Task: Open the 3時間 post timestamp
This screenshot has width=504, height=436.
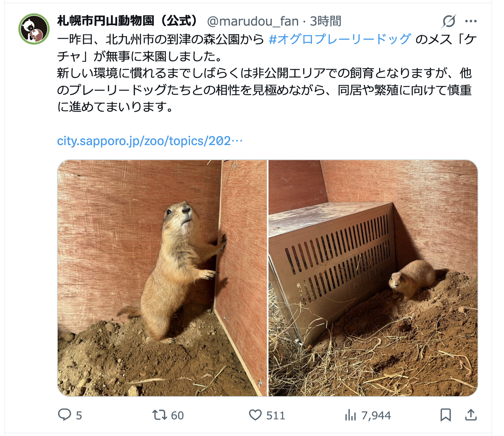Action: point(325,21)
